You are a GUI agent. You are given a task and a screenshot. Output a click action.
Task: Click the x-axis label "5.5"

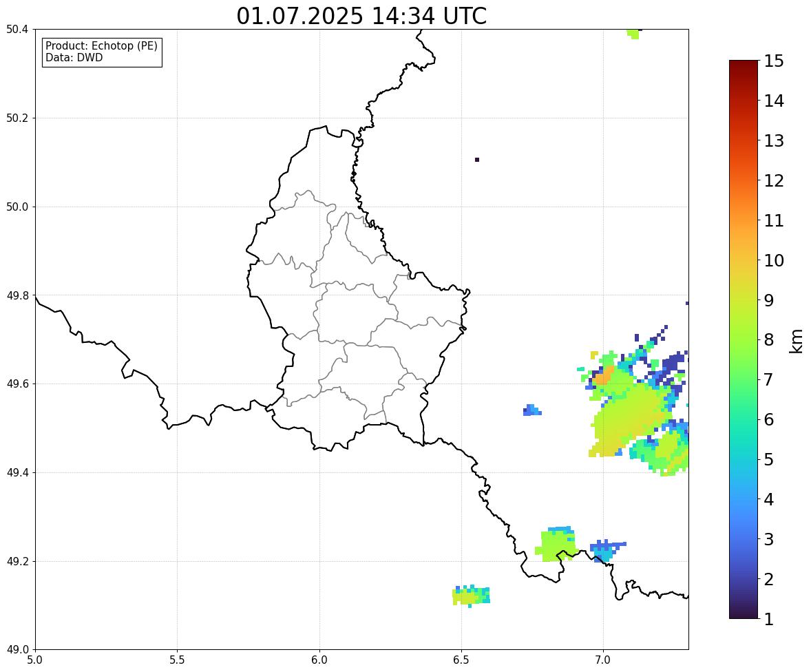point(177,660)
